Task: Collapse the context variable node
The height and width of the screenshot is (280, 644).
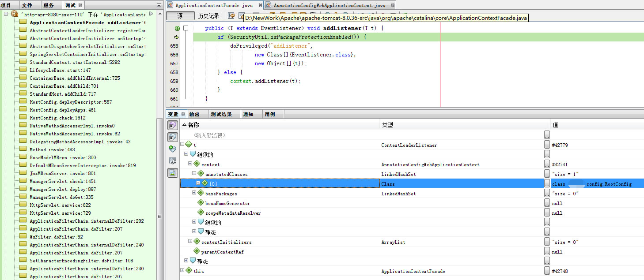Action: (x=190, y=164)
